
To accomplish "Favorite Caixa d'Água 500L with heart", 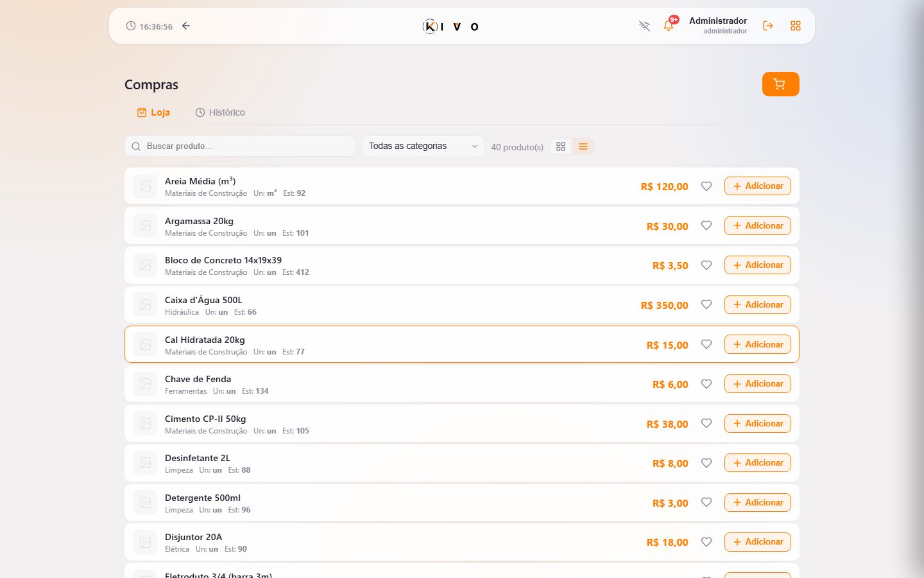I will coord(706,304).
